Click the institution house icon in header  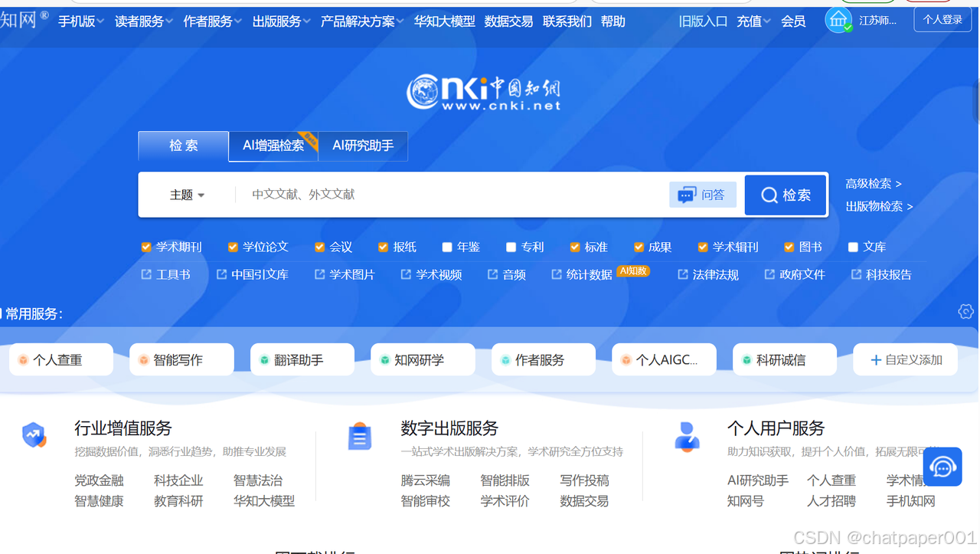point(838,20)
